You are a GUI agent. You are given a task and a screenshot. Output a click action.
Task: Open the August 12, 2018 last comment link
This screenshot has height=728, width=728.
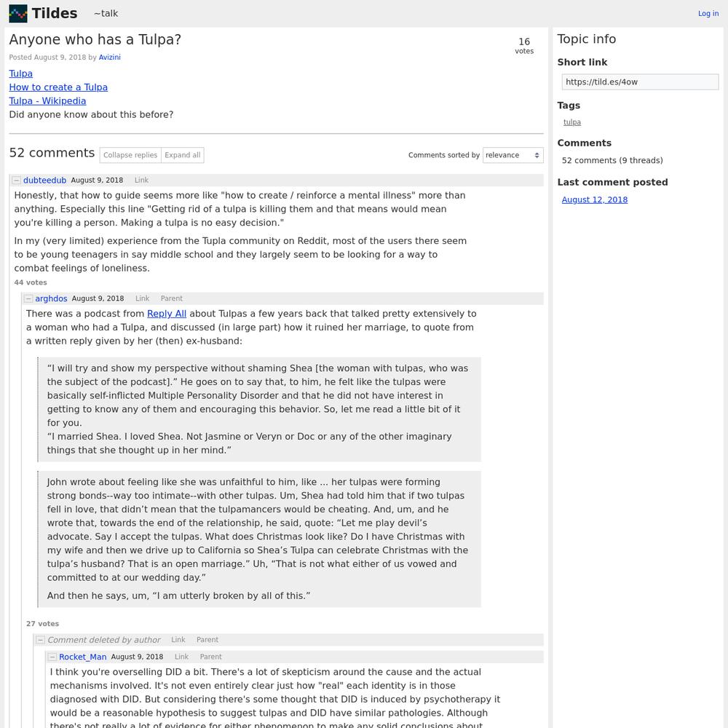pos(595,199)
